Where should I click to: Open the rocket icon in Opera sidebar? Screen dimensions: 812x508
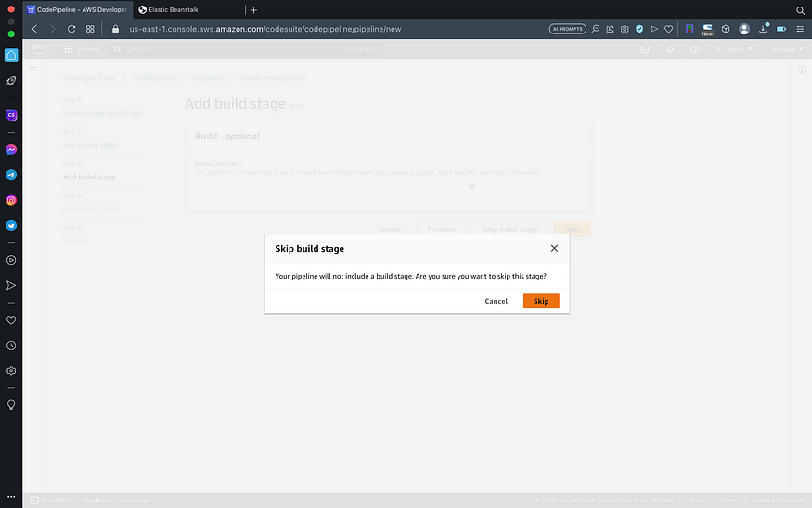(x=11, y=81)
